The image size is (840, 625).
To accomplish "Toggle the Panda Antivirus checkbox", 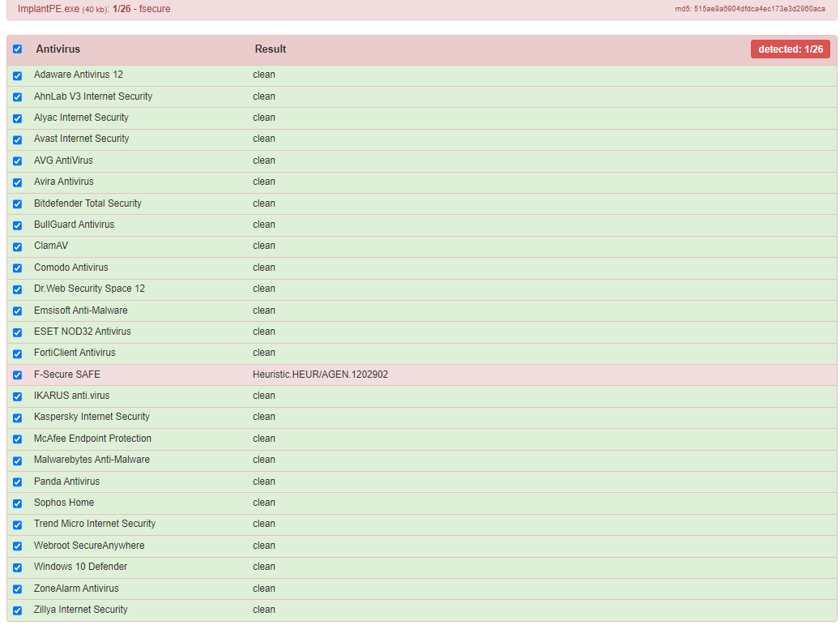I will click(x=18, y=482).
